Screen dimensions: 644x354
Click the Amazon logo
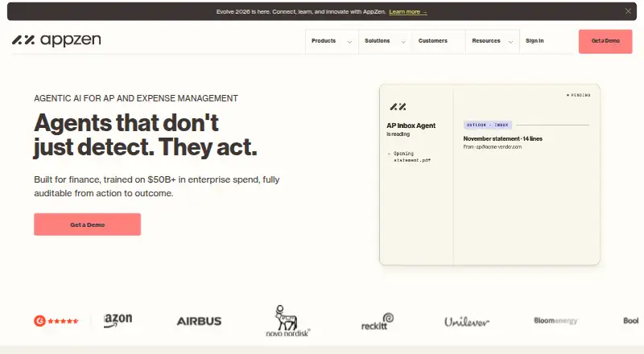(x=118, y=321)
